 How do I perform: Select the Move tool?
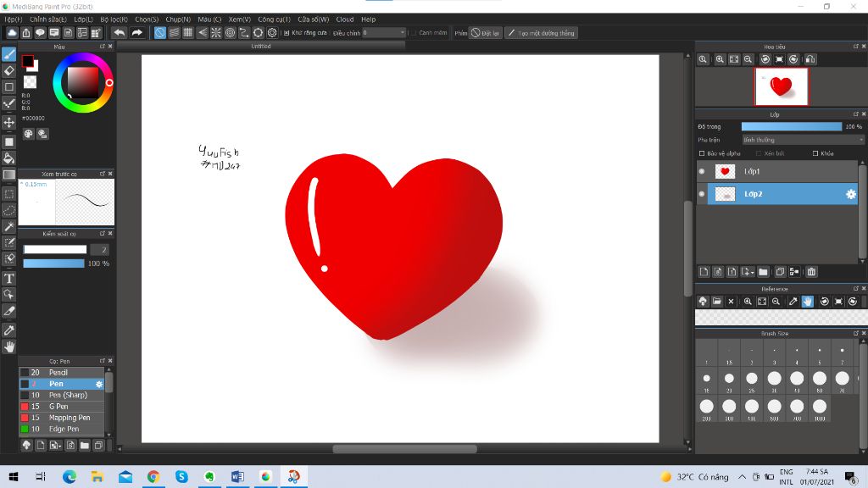click(8, 122)
